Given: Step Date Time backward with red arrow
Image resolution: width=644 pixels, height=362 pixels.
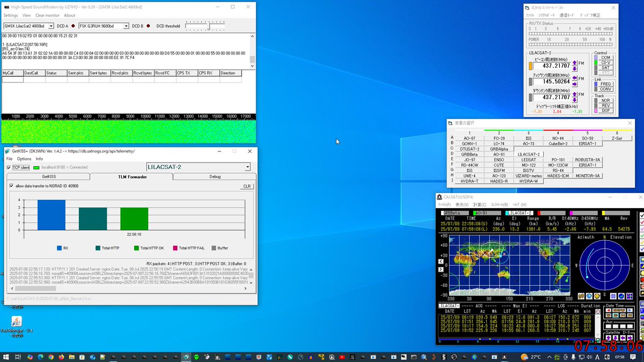Looking at the screenshot, I should [609, 310].
